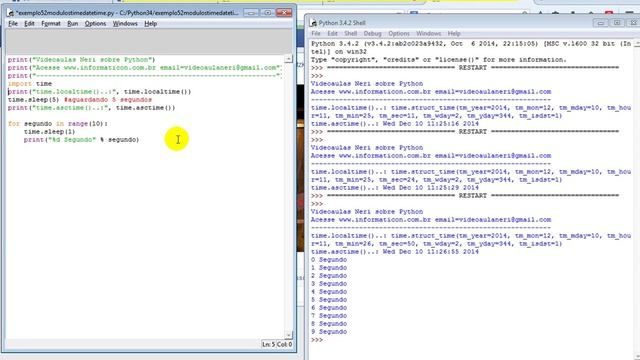Click the time.sleep(5) code line
The width and height of the screenshot is (640, 360).
(80, 100)
